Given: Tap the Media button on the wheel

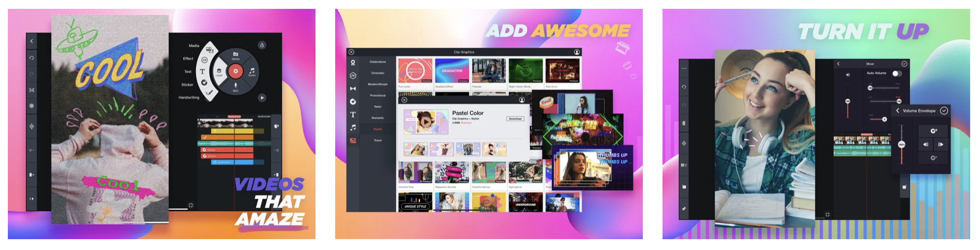Looking at the screenshot, I should [x=235, y=55].
